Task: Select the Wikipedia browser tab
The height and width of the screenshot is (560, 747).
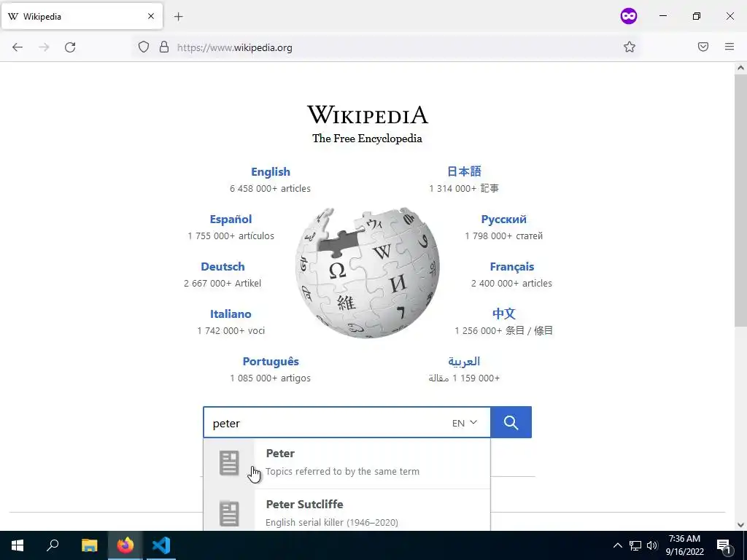Action: (82, 16)
